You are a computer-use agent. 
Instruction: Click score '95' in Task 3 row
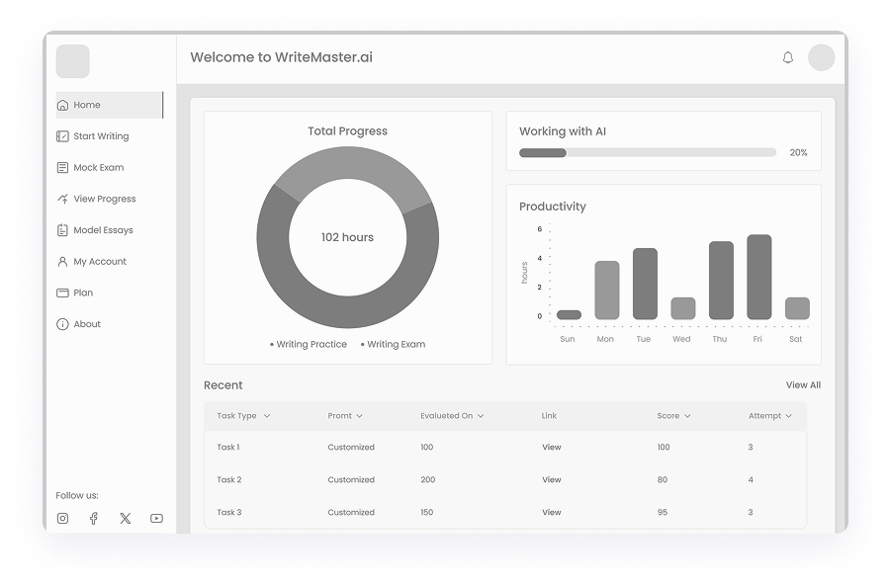[x=662, y=512]
